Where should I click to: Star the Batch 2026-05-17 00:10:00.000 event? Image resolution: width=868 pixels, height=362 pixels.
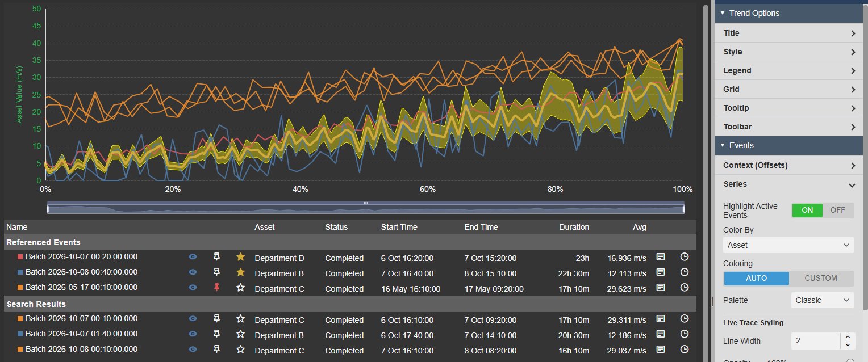(x=240, y=288)
